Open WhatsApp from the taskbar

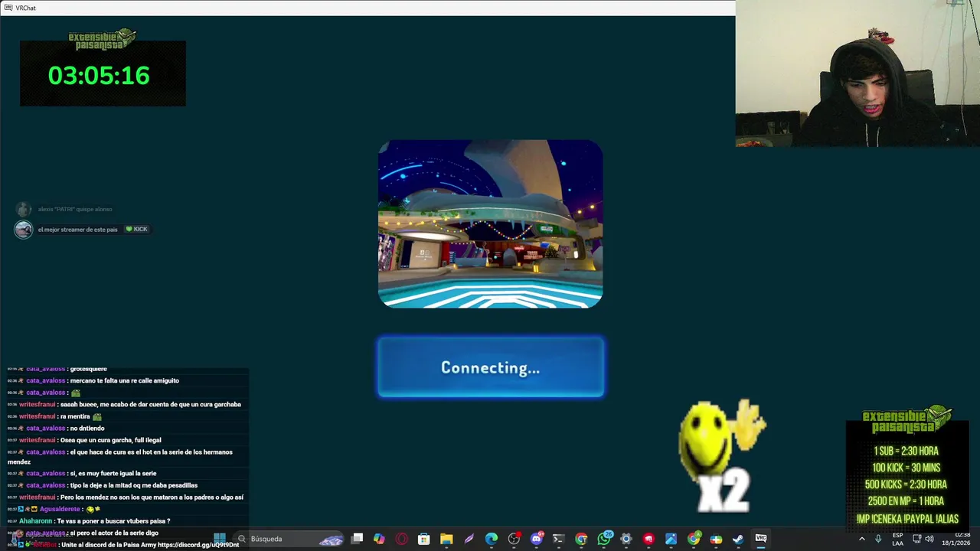(603, 539)
